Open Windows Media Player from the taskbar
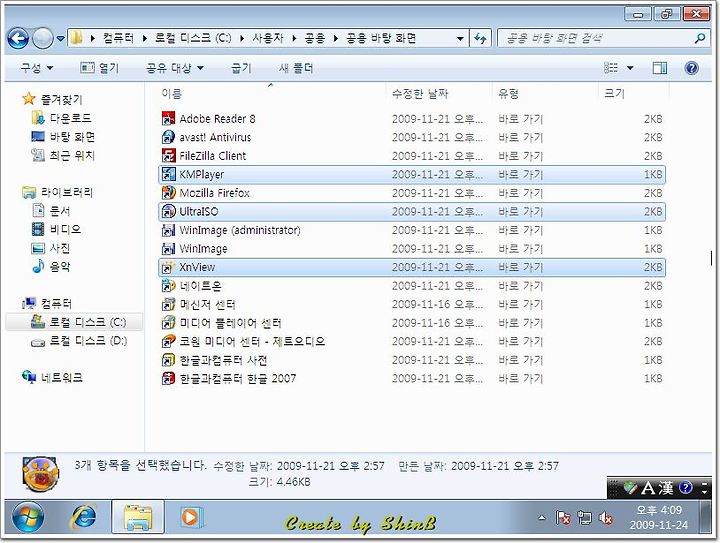720x543 pixels. 191,517
